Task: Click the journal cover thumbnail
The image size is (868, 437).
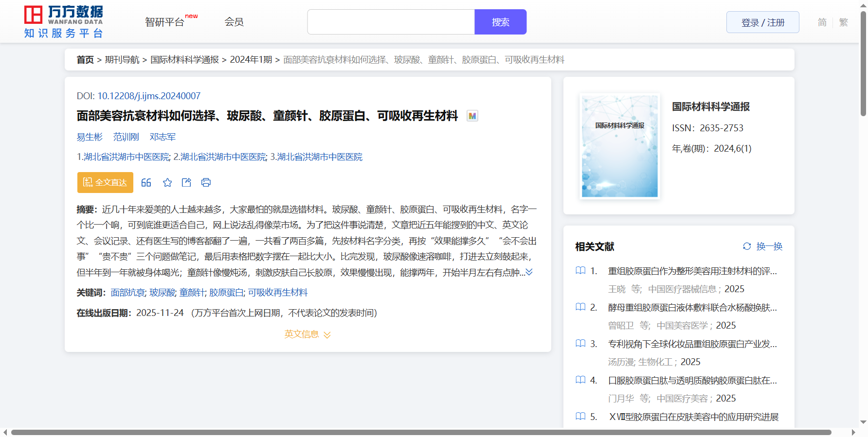Action: click(x=619, y=146)
